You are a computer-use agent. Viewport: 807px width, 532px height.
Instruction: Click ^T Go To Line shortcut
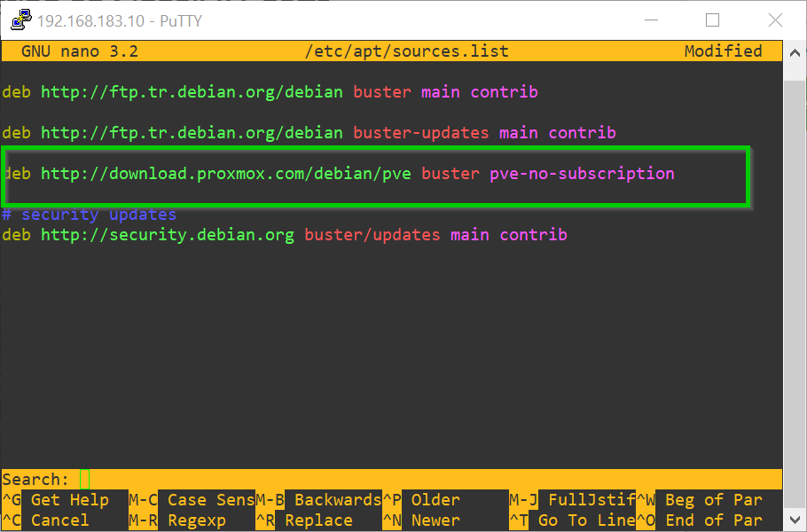[x=572, y=520]
